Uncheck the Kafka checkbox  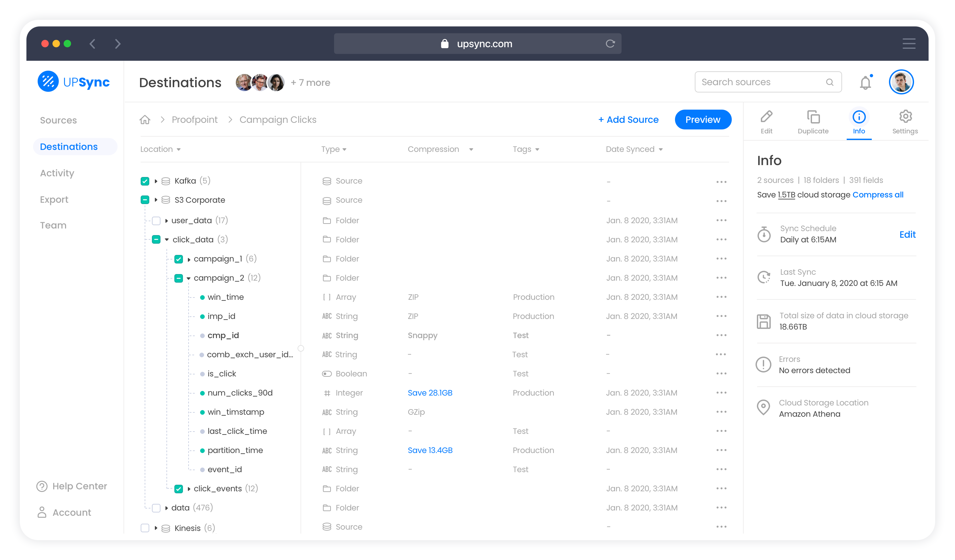click(x=145, y=181)
